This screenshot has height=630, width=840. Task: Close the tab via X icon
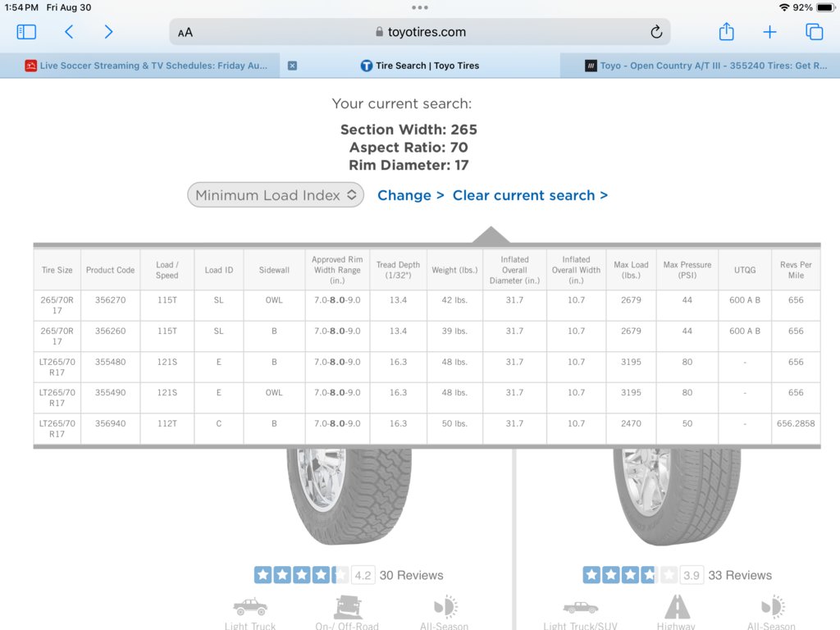point(292,66)
